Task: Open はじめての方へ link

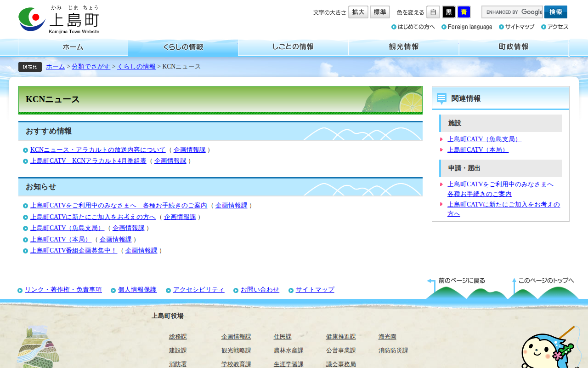Action: coord(413,27)
